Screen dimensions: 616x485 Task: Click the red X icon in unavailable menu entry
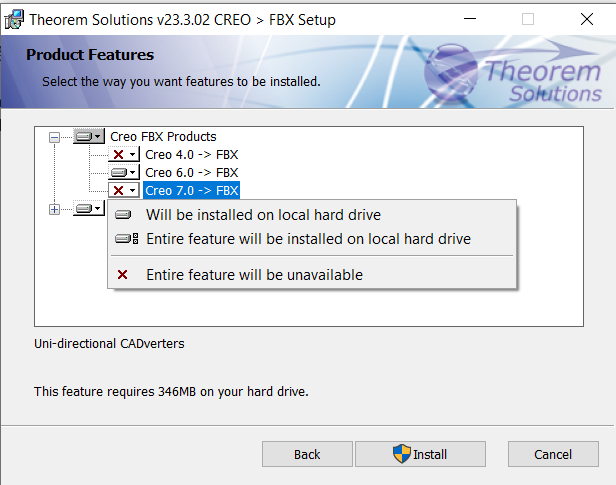tap(123, 275)
